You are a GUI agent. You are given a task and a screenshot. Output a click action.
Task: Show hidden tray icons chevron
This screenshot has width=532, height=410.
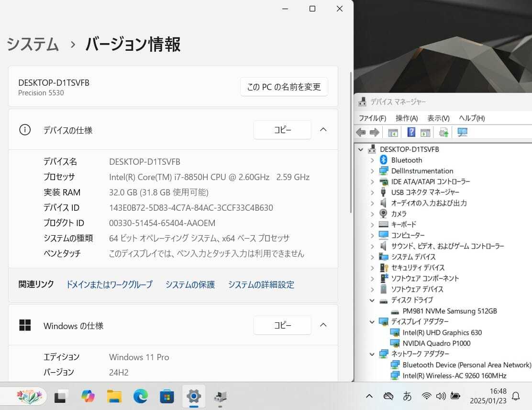pyautogui.click(x=369, y=396)
